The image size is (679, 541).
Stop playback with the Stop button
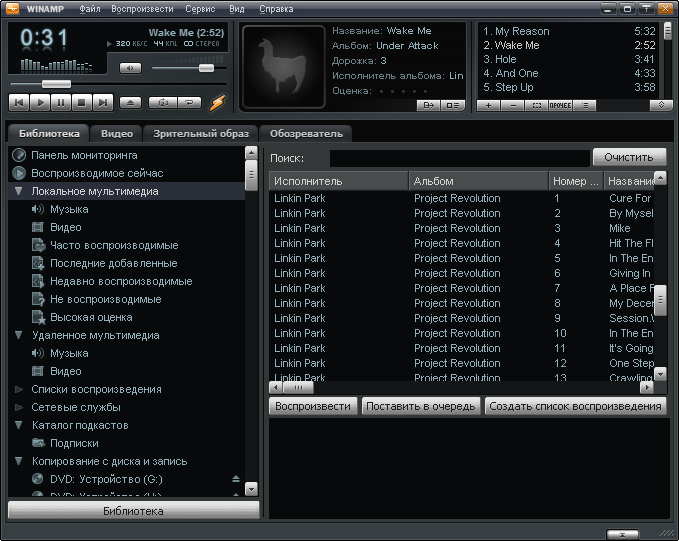click(x=82, y=102)
